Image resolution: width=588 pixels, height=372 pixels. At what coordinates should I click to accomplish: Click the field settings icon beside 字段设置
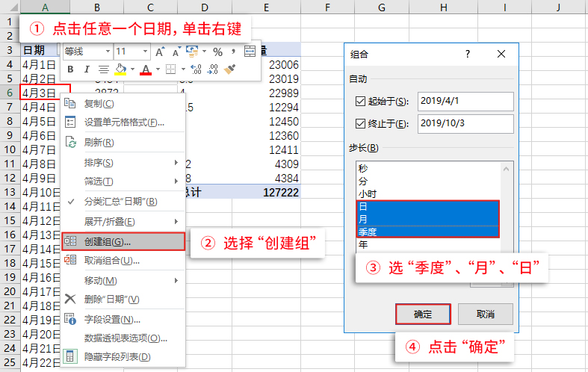click(70, 319)
